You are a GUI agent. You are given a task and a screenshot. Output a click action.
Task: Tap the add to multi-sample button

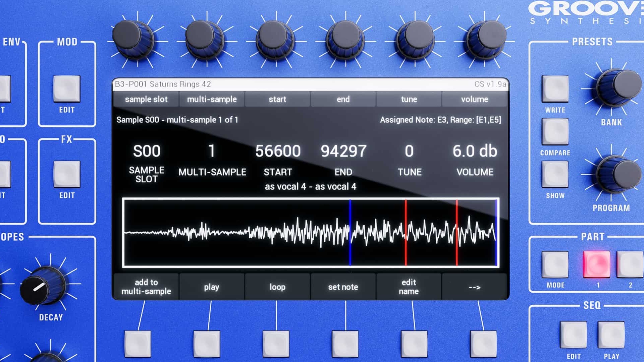pos(146,287)
